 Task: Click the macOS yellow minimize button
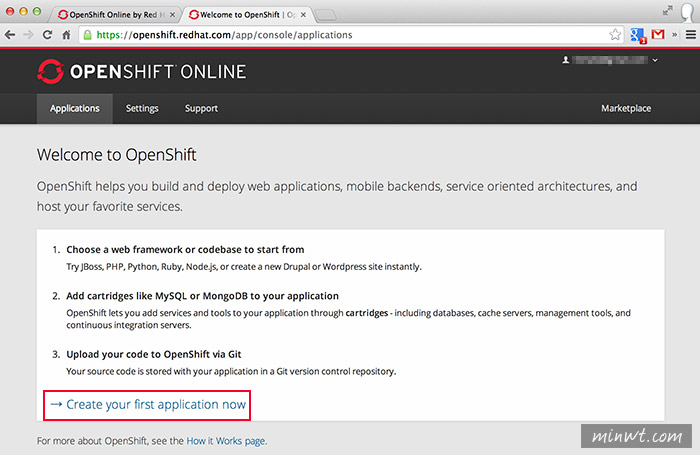pos(23,11)
